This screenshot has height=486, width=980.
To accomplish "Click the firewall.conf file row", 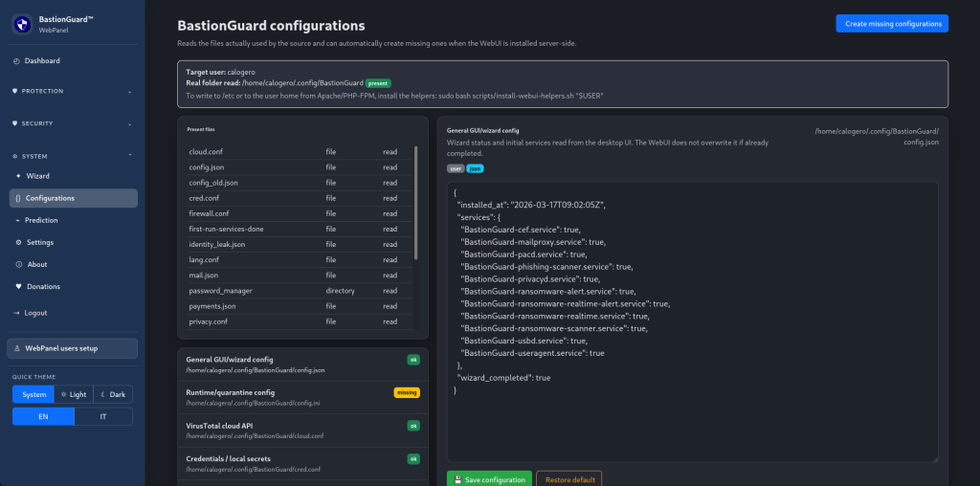I will [300, 213].
